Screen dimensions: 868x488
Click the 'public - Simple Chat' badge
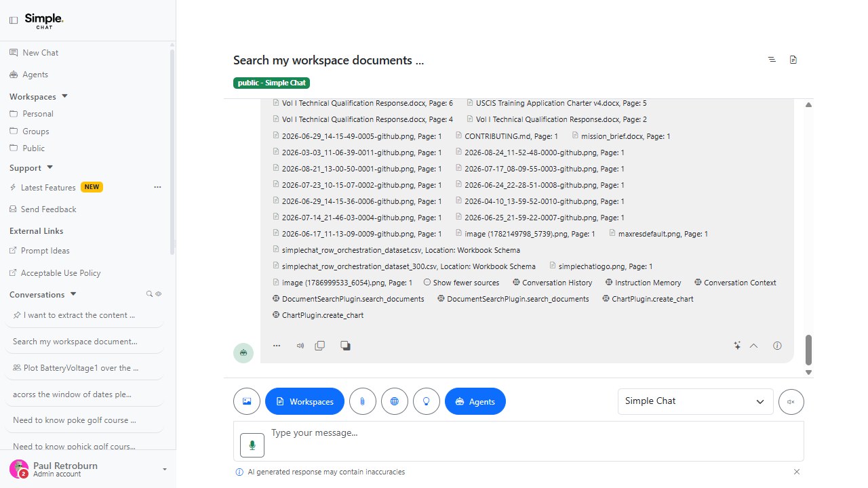point(271,83)
